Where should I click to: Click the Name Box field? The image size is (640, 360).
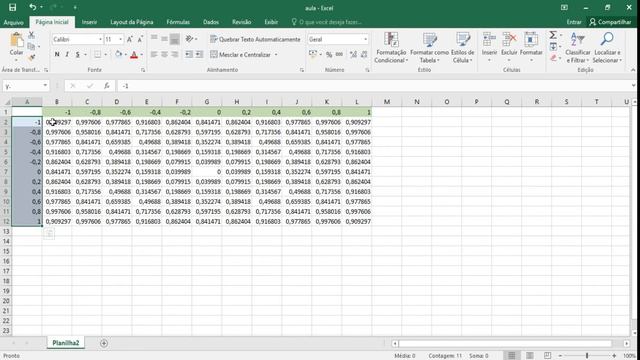pyautogui.click(x=22, y=86)
